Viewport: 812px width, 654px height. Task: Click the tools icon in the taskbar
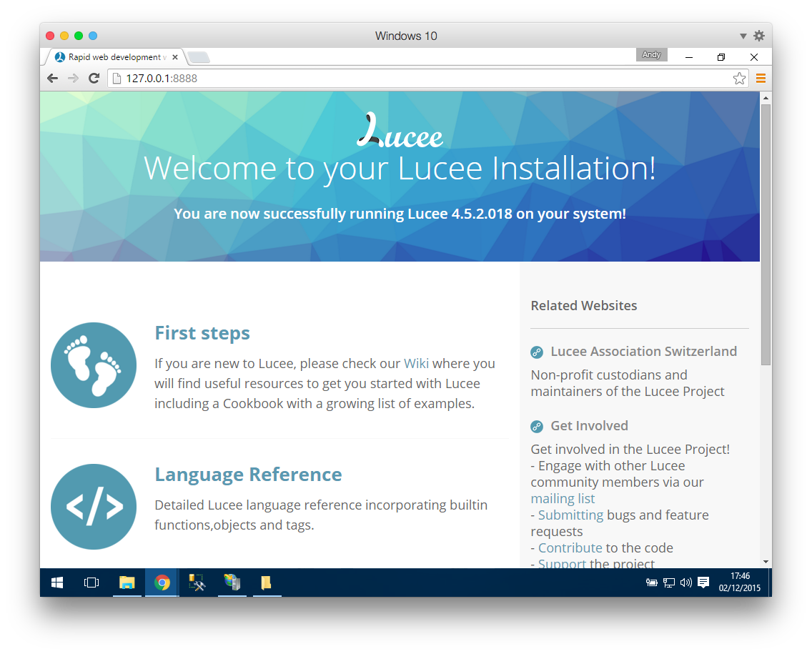[x=197, y=583]
